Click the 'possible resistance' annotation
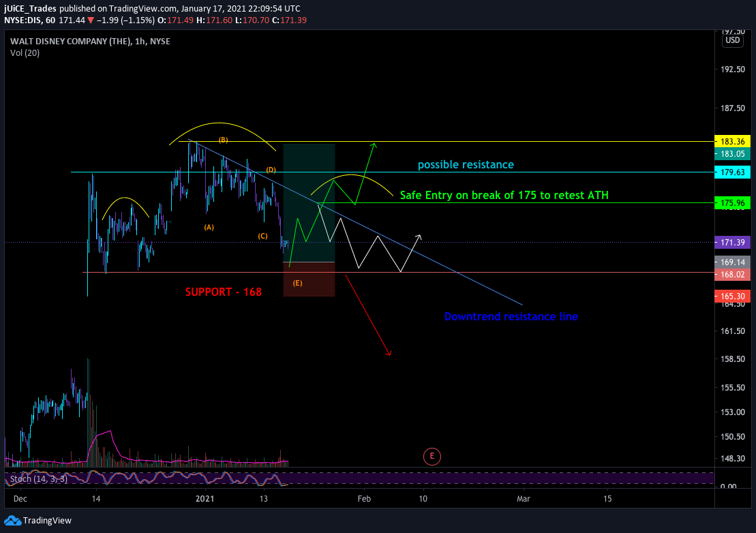 (x=466, y=165)
